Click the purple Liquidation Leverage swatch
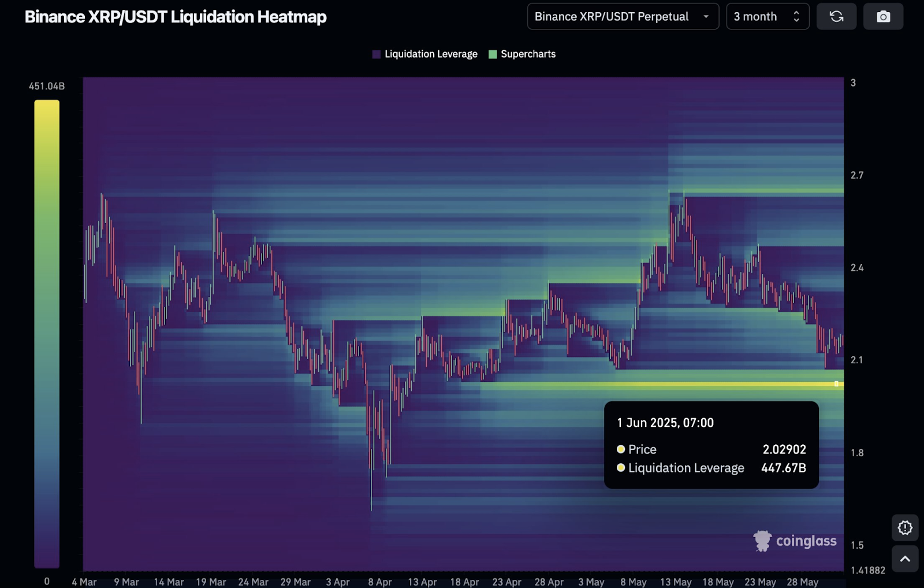The image size is (924, 588). [x=377, y=54]
